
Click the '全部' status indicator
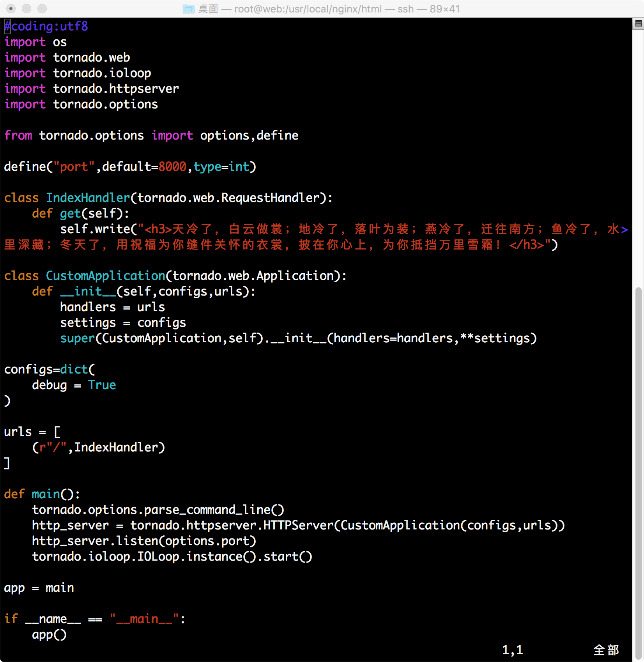point(606,650)
